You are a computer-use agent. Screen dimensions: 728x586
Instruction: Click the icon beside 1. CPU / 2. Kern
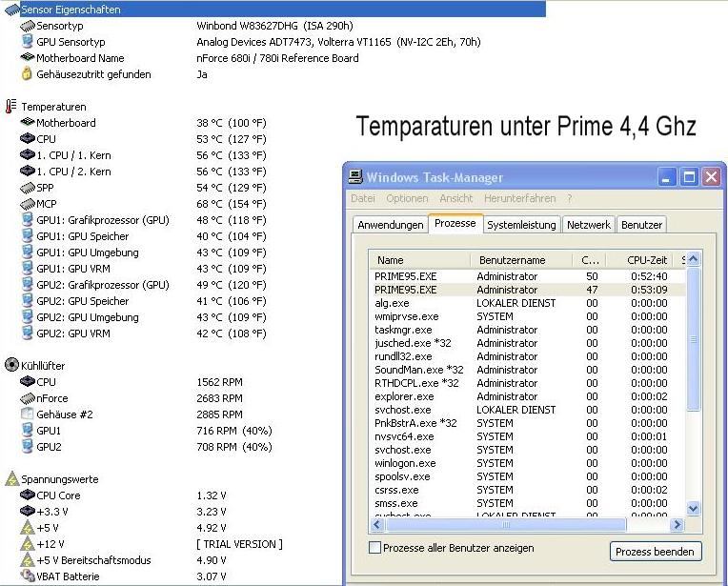(x=28, y=171)
